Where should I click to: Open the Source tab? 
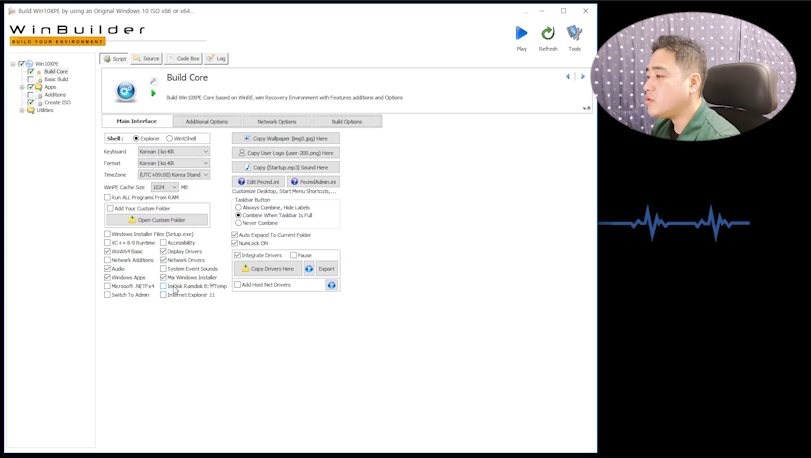[x=146, y=58]
